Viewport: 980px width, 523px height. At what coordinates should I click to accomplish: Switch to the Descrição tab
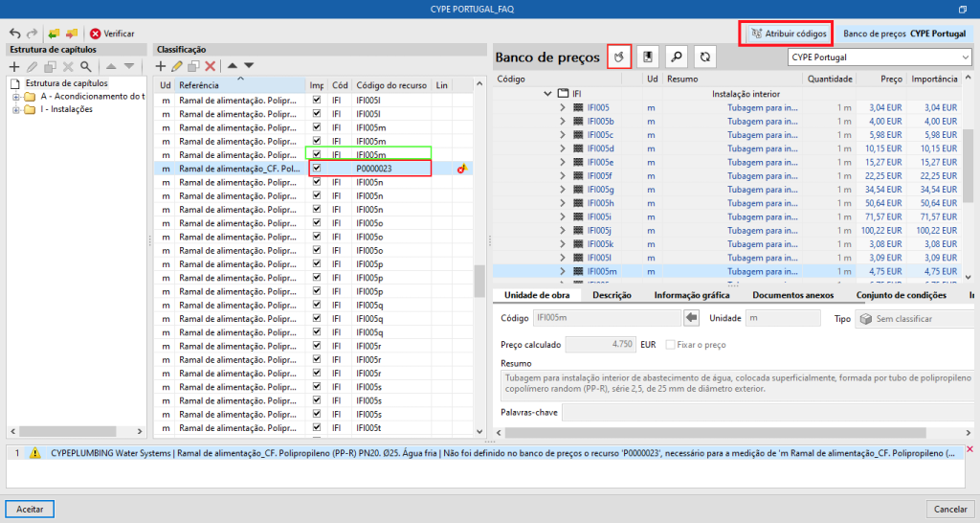612,295
